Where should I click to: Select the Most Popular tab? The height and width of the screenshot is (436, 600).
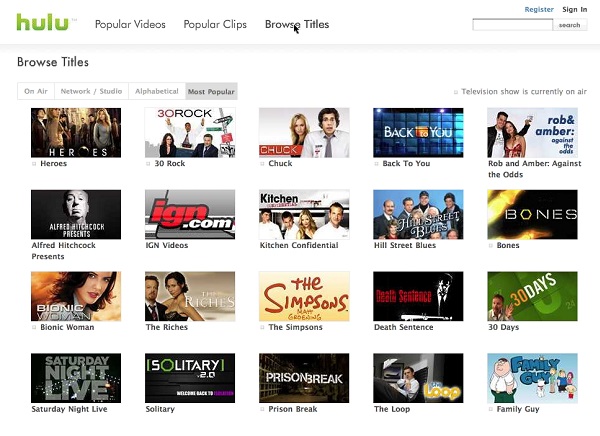click(x=211, y=91)
